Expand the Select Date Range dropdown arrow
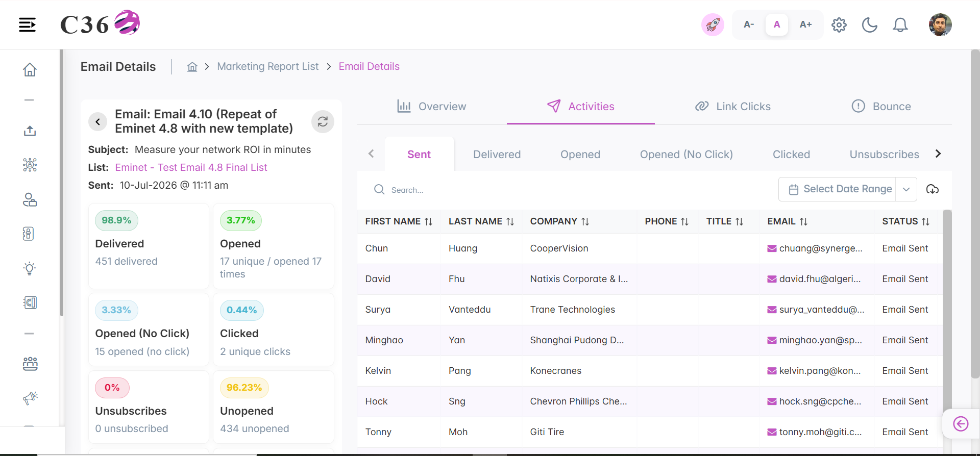Image resolution: width=980 pixels, height=456 pixels. coord(906,189)
